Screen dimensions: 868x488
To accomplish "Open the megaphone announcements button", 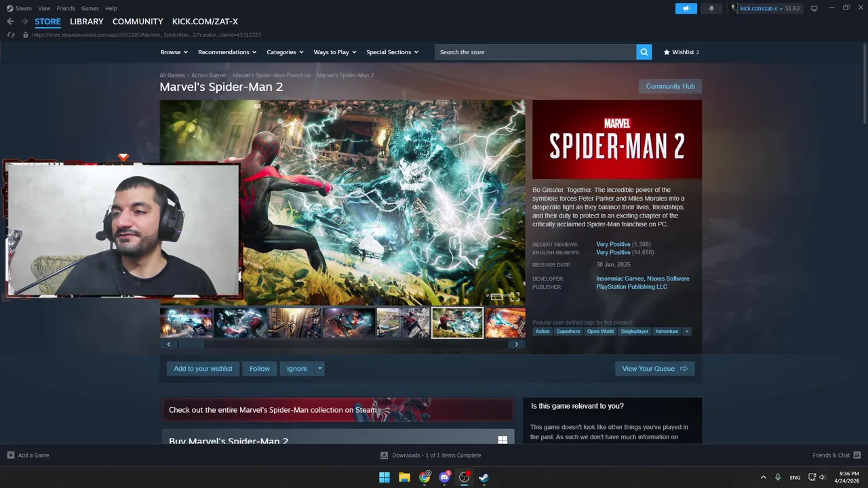I will click(686, 8).
